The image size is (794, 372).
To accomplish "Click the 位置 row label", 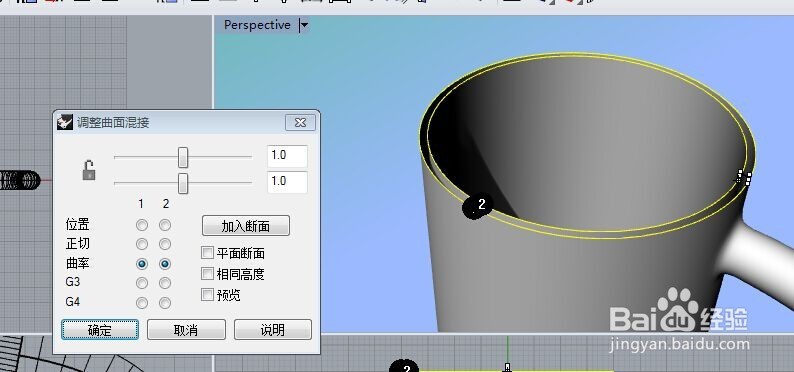I will click(x=77, y=224).
